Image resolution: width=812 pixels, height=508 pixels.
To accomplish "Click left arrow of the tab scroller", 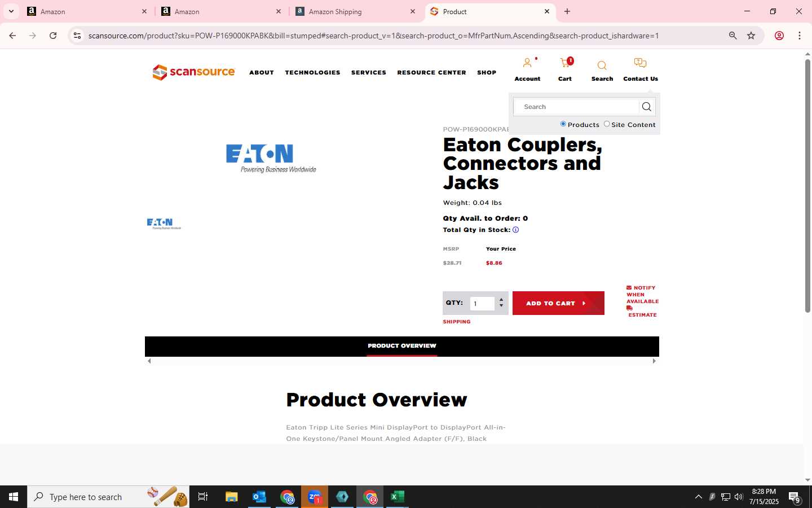I will pyautogui.click(x=149, y=361).
